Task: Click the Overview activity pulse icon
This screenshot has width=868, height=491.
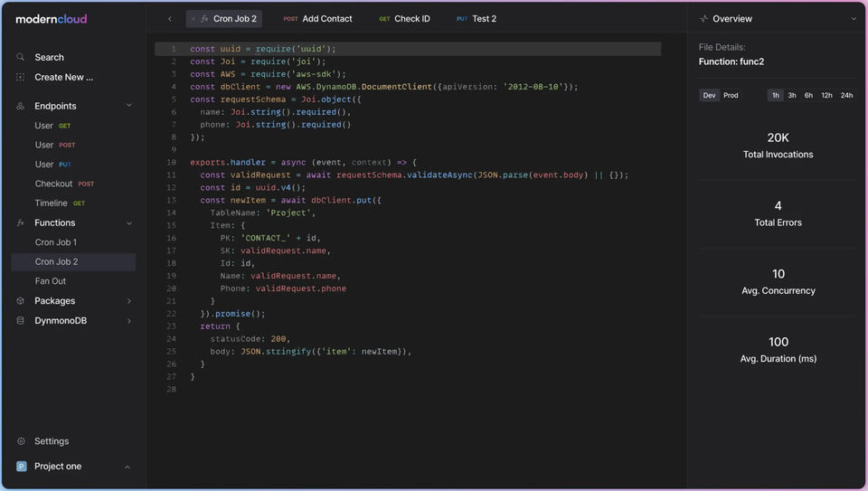Action: pyautogui.click(x=703, y=19)
